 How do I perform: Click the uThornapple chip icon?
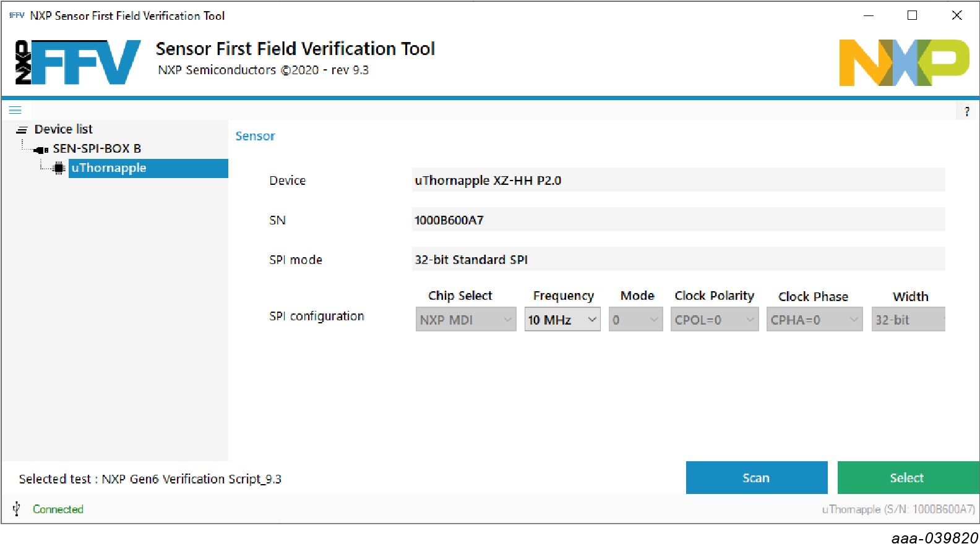click(x=59, y=168)
